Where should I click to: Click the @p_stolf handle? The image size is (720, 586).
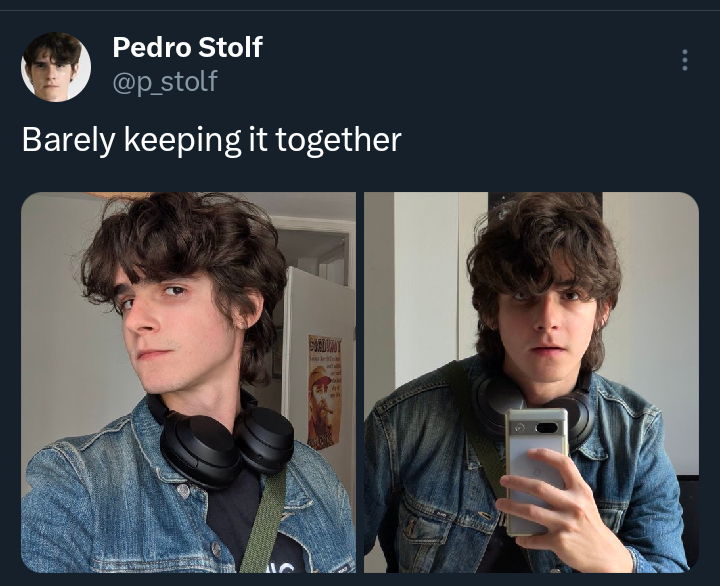tap(165, 82)
